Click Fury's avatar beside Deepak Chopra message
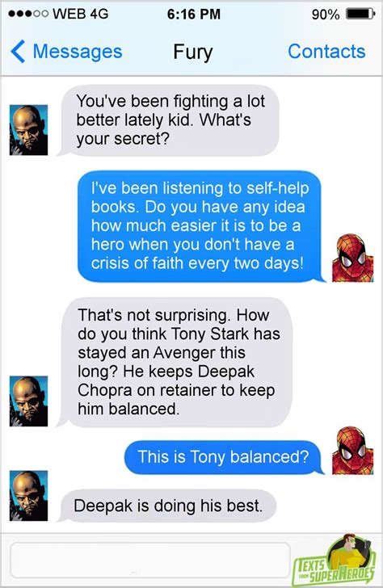383x588 pixels. click(28, 401)
